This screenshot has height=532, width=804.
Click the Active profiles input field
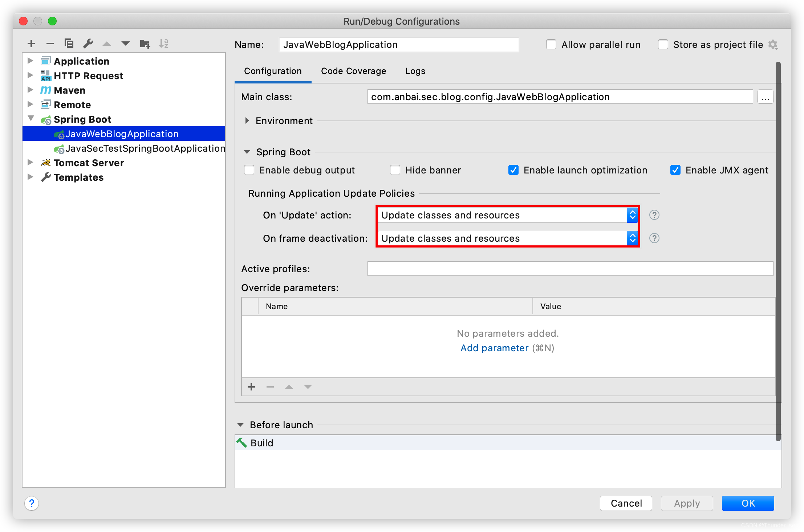click(570, 269)
